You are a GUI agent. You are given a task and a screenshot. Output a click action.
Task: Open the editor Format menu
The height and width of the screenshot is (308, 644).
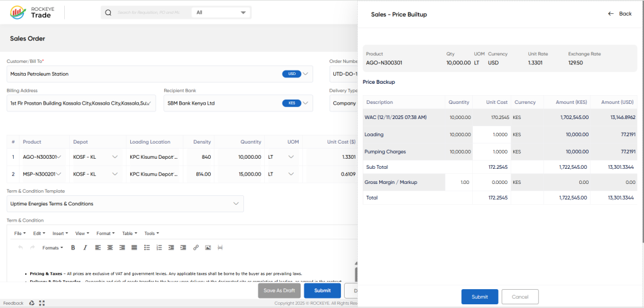point(106,233)
